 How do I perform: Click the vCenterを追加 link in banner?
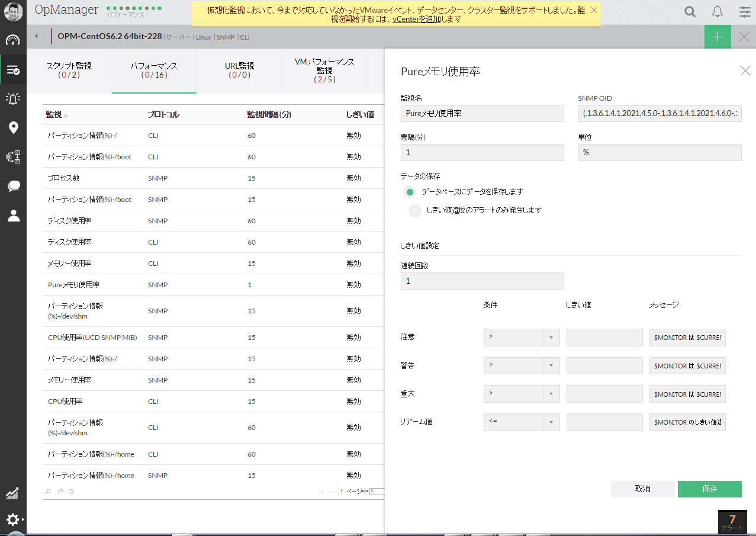click(x=416, y=19)
